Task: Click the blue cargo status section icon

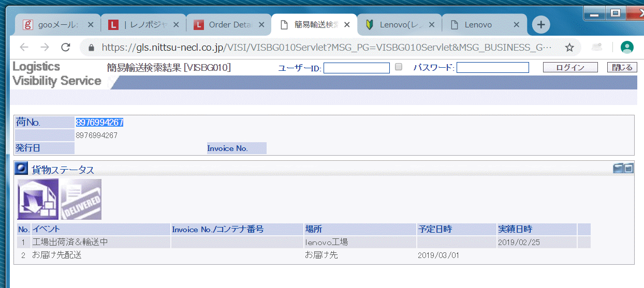Action: [22, 169]
